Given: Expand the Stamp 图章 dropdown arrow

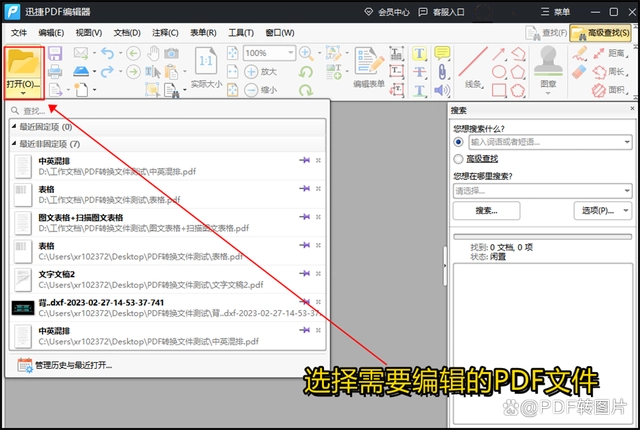Looking at the screenshot, I should click(548, 93).
